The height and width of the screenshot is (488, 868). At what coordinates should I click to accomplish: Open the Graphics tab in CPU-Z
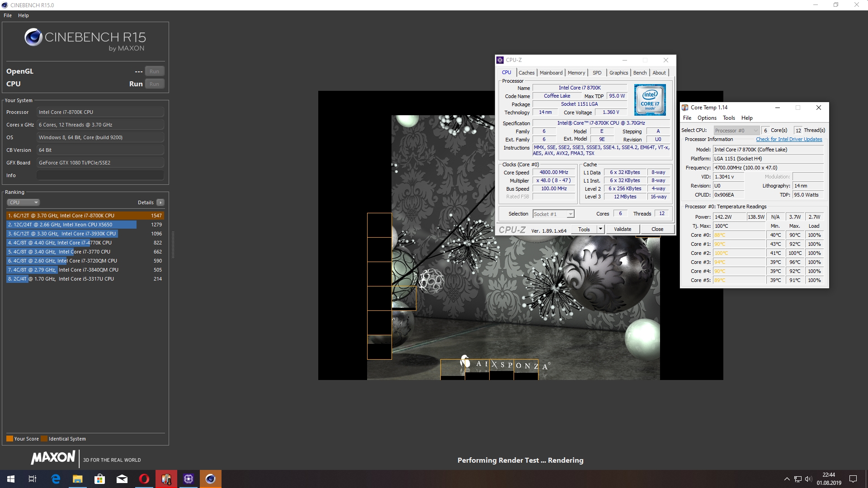(618, 73)
